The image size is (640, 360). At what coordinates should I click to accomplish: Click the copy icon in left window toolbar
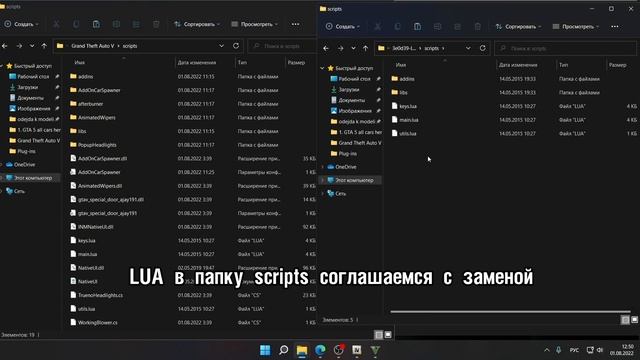[76, 24]
